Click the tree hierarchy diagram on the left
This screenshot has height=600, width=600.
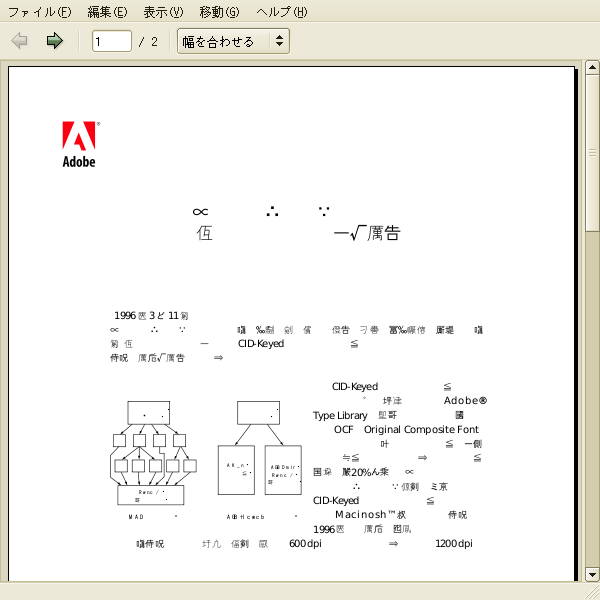(150, 452)
